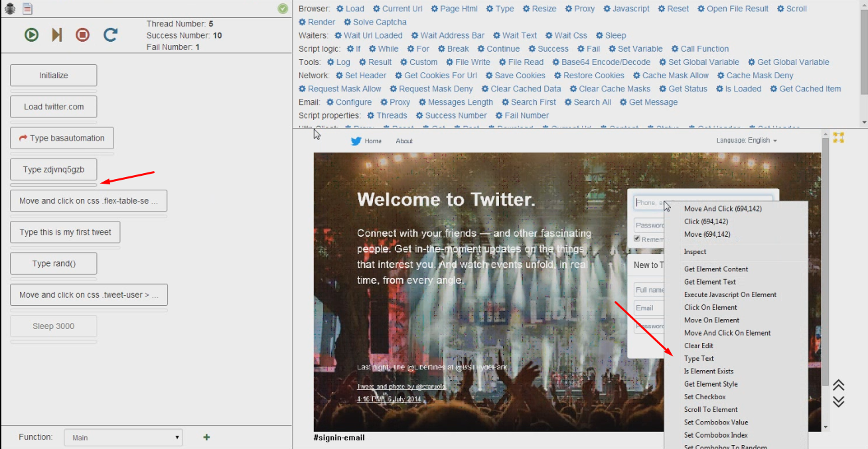Click the actions panel scrollbar down arrow

(x=863, y=123)
